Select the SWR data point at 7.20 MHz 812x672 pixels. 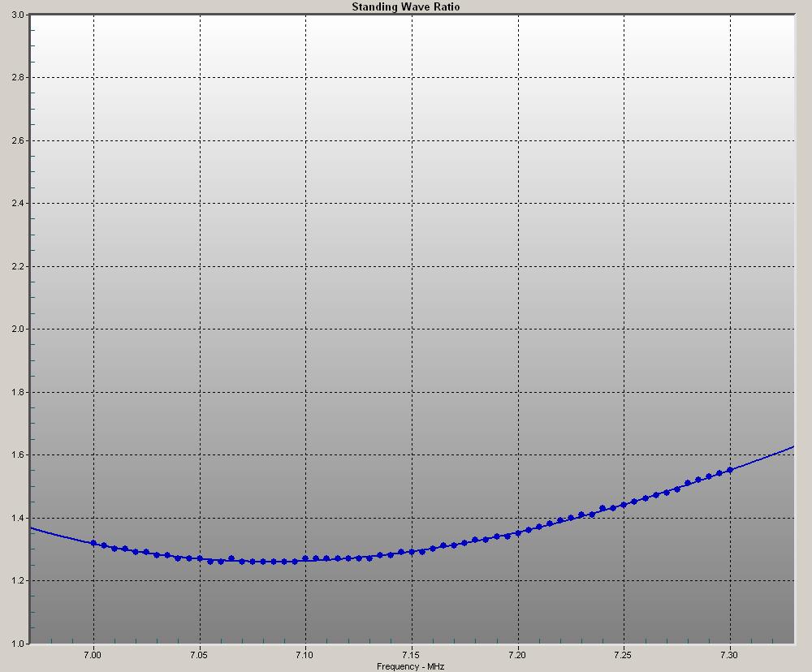[x=518, y=533]
